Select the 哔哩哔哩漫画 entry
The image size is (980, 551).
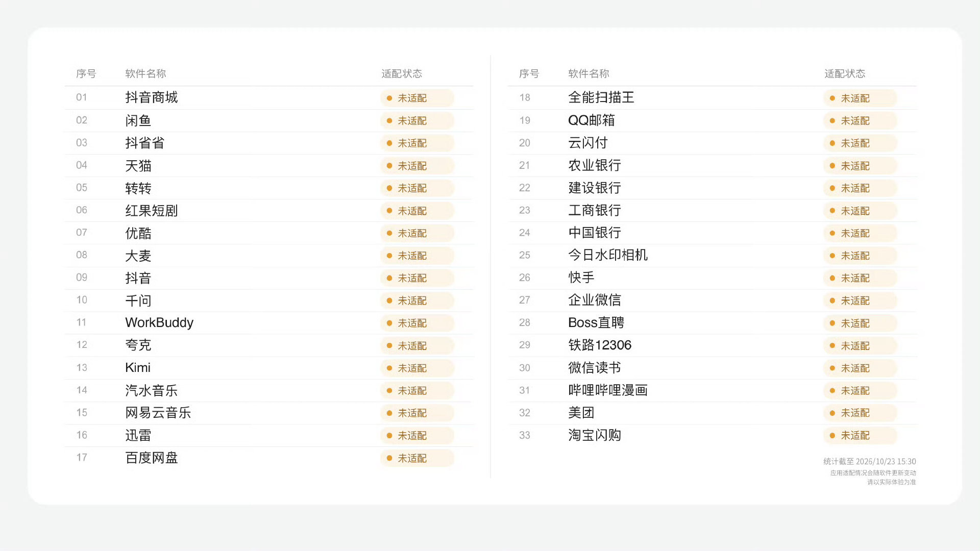[x=608, y=390]
